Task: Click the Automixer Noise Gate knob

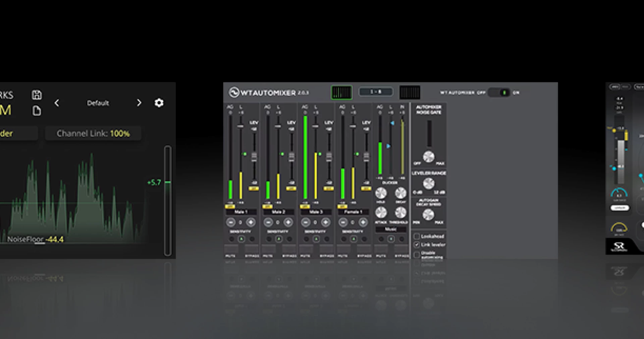Action: tap(429, 157)
